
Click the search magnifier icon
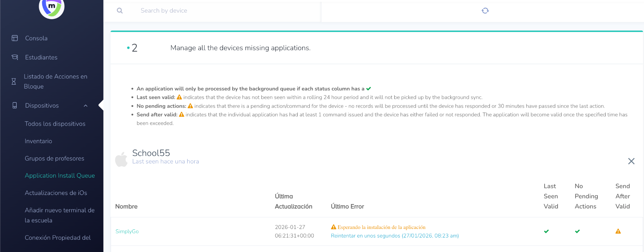120,11
